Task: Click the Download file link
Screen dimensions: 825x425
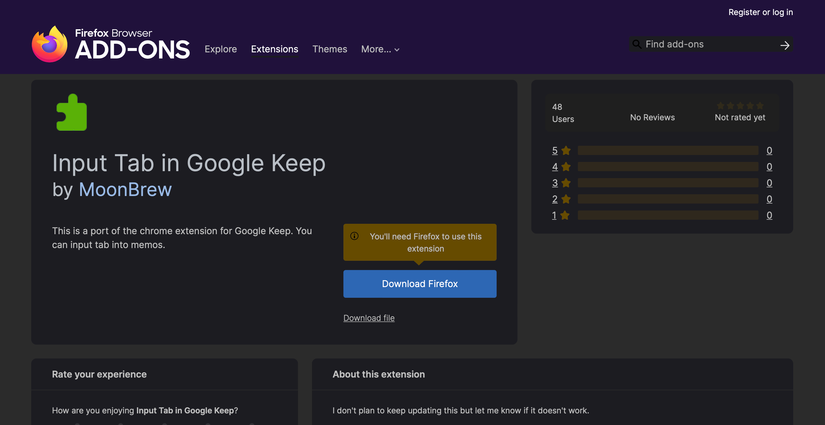Action: click(369, 318)
